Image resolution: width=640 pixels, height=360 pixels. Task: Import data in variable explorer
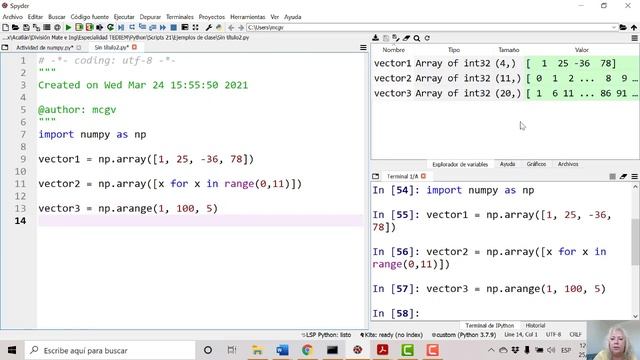point(376,38)
